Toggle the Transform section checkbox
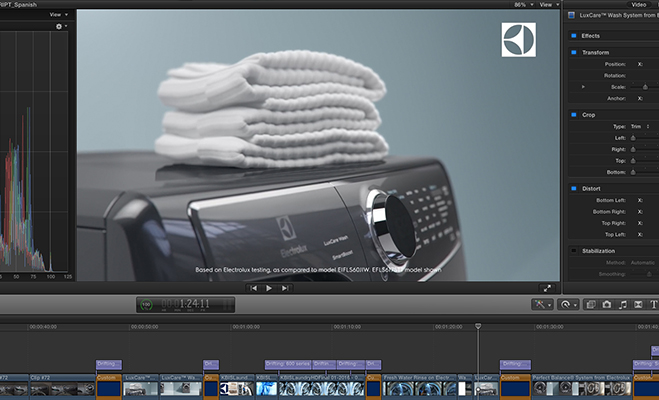 pos(574,52)
